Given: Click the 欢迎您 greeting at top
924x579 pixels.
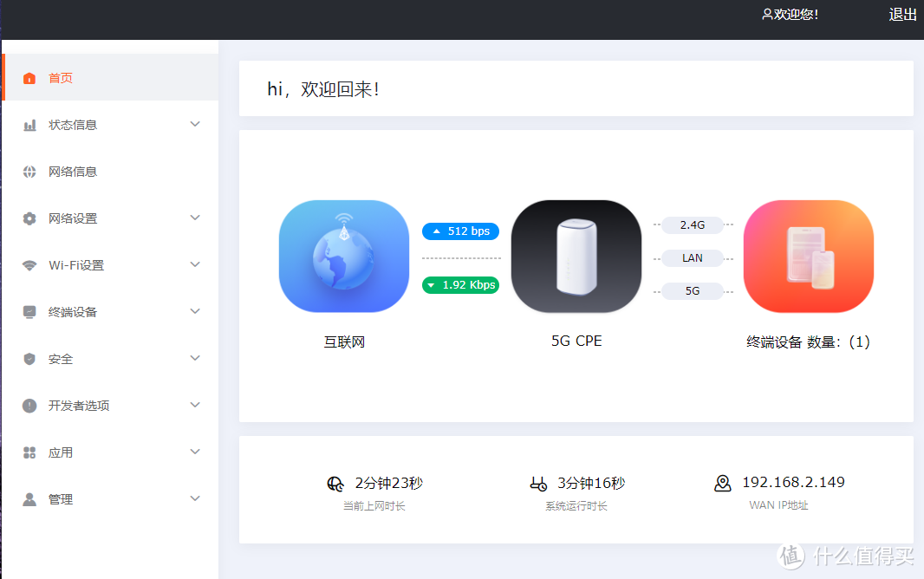Looking at the screenshot, I should click(x=790, y=15).
